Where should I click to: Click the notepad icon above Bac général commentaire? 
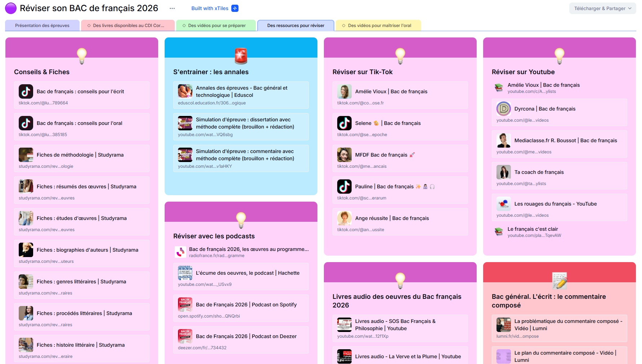(x=559, y=281)
